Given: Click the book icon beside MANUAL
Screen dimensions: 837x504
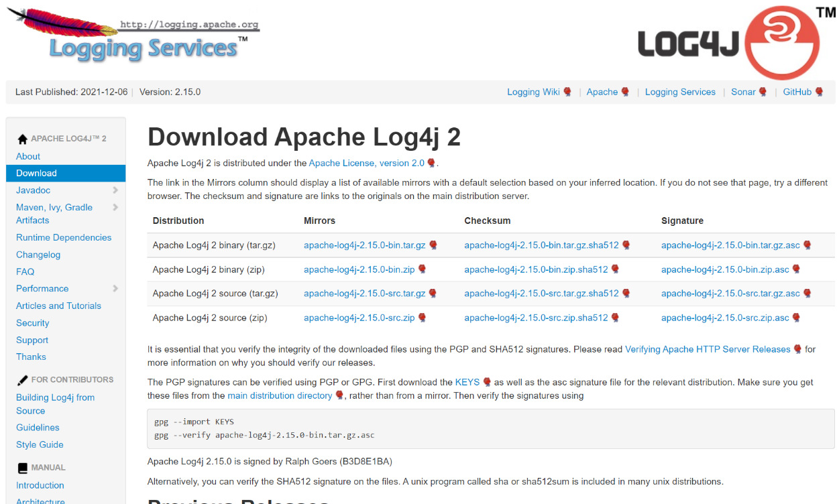Looking at the screenshot, I should tap(22, 468).
